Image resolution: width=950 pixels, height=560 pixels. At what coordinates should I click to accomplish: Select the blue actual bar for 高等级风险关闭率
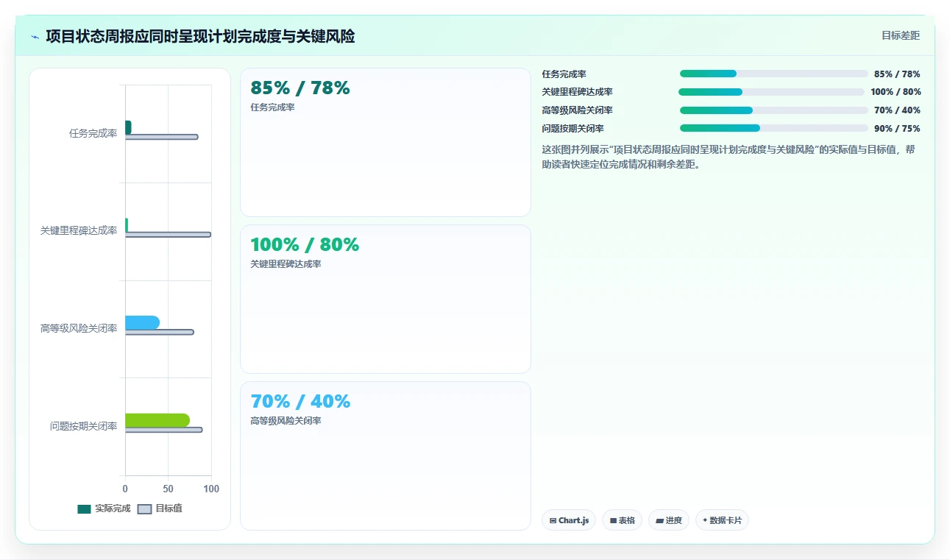tap(142, 322)
